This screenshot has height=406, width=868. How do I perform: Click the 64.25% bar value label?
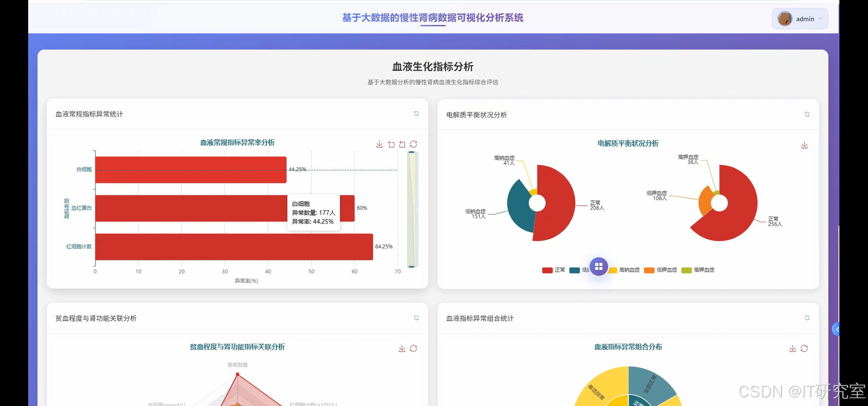tap(384, 247)
